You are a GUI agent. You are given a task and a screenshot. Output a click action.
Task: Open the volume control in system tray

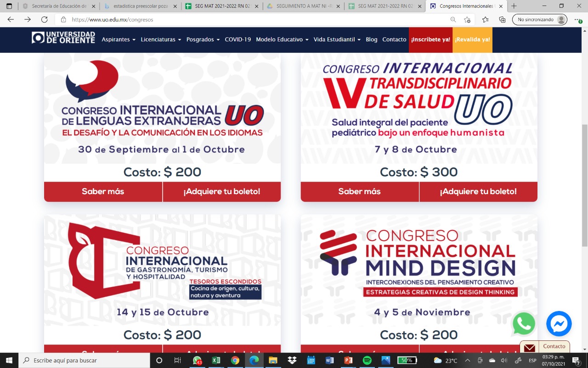tap(504, 360)
